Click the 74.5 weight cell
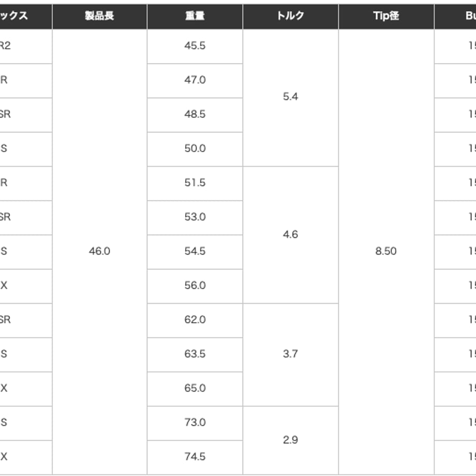476x476 pixels. tap(195, 457)
